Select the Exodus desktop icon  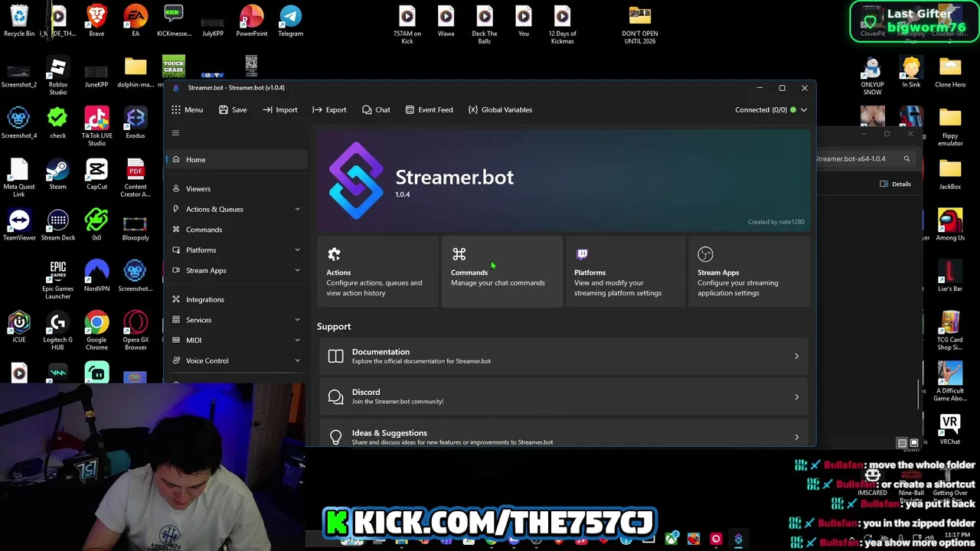136,122
